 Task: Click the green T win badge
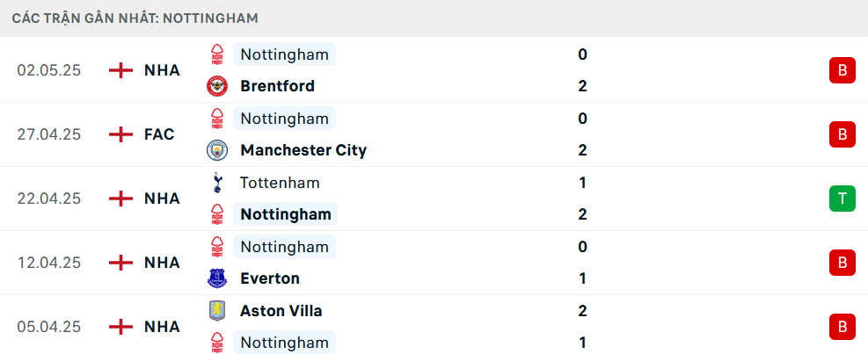842,199
